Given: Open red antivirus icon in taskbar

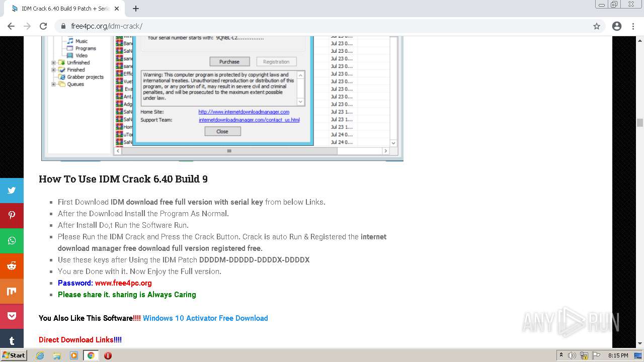Looking at the screenshot, I should [x=108, y=355].
